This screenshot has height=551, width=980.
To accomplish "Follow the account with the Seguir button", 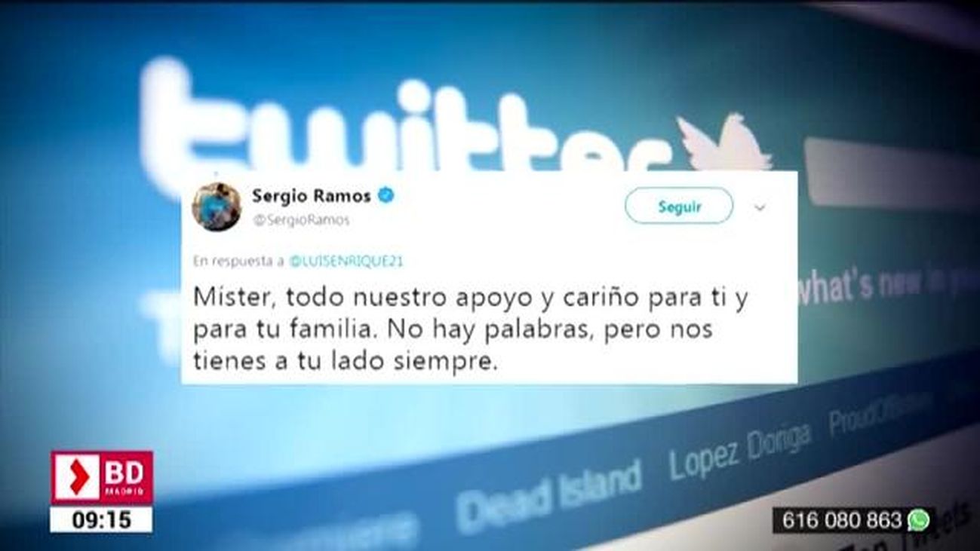I will [x=679, y=206].
